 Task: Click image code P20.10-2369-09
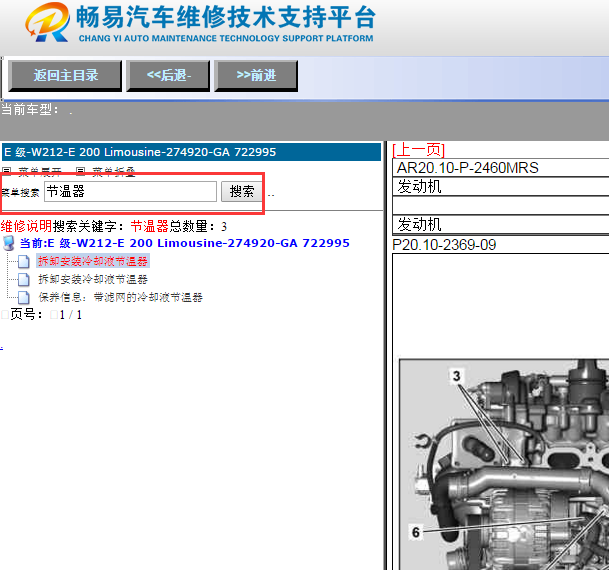tap(444, 245)
